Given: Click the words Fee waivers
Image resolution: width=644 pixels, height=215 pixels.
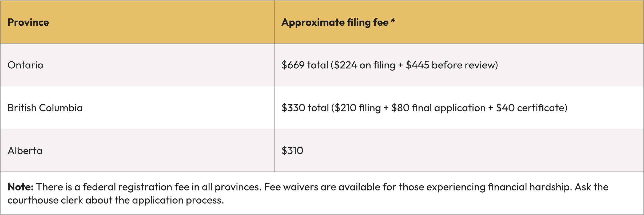Looking at the screenshot, I should click(291, 187).
